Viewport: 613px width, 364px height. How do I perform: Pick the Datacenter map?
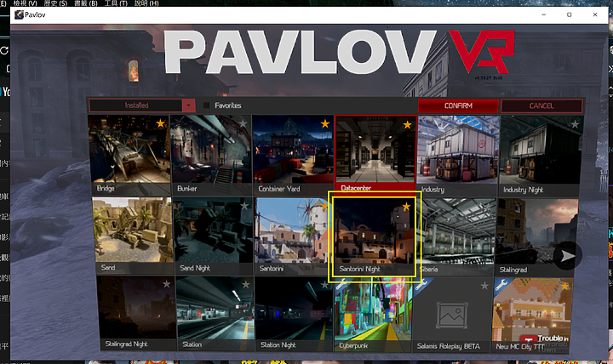pyautogui.click(x=375, y=155)
